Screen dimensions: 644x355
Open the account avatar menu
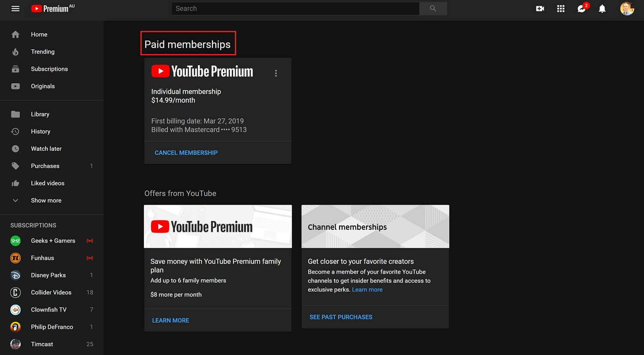[627, 9]
